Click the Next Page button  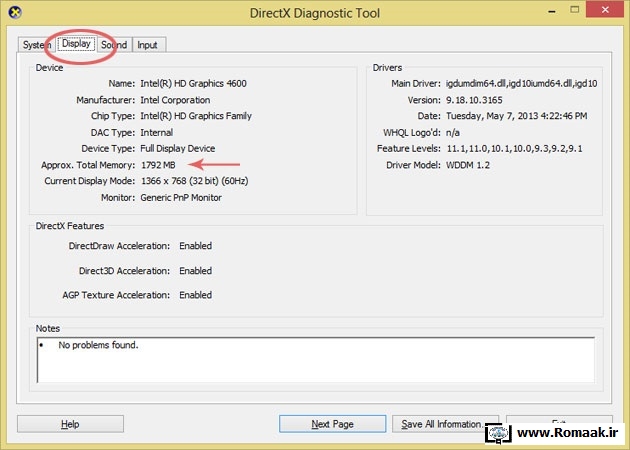pos(333,424)
